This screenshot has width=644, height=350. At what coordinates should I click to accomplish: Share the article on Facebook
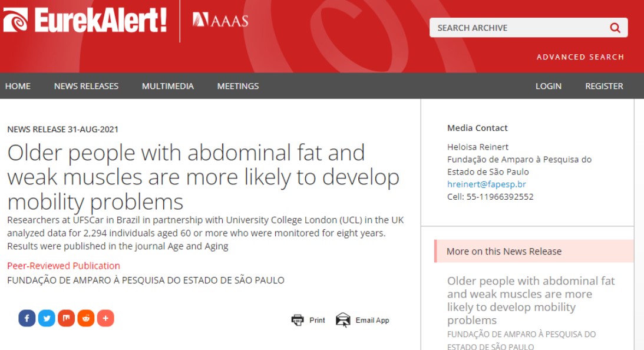[27, 319]
